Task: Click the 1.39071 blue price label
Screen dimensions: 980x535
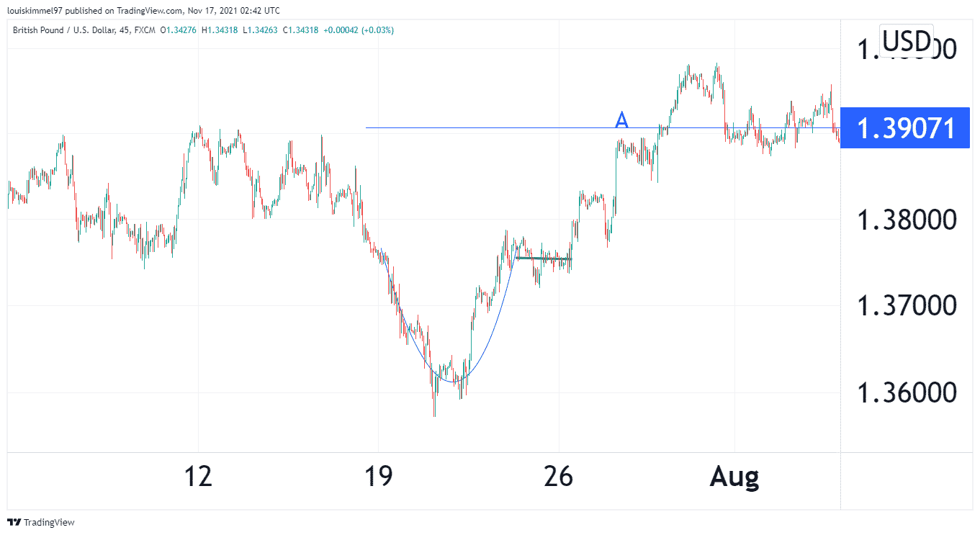Action: [905, 129]
